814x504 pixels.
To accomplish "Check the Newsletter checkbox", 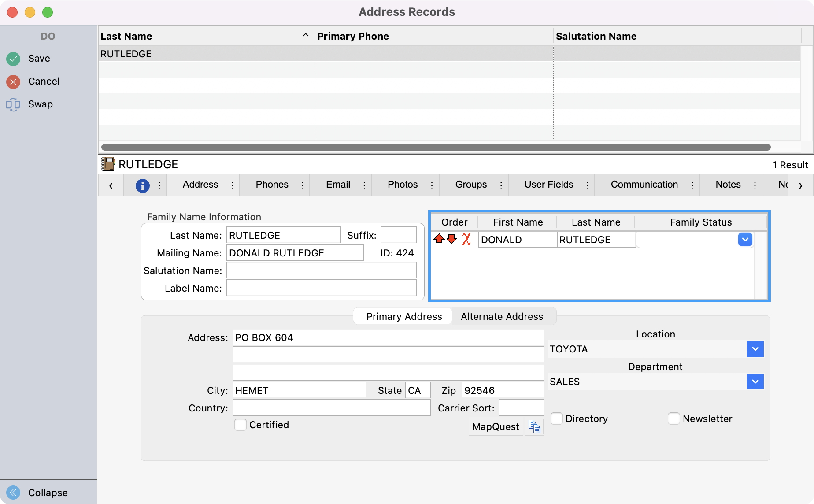I will coord(674,419).
